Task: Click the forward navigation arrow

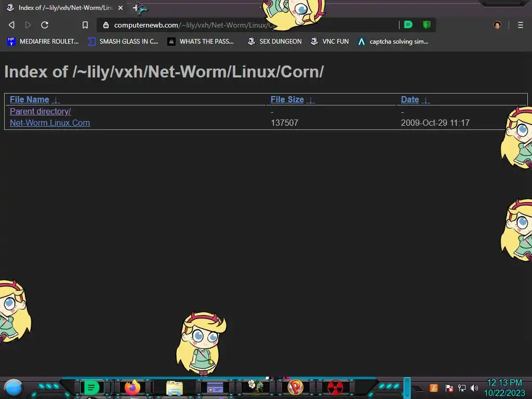Action: (28, 25)
